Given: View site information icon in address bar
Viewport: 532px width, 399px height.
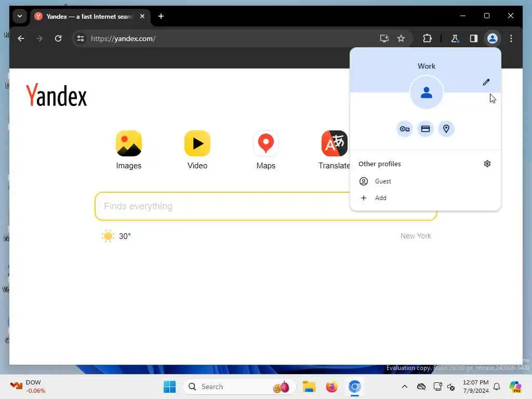Looking at the screenshot, I should point(81,38).
